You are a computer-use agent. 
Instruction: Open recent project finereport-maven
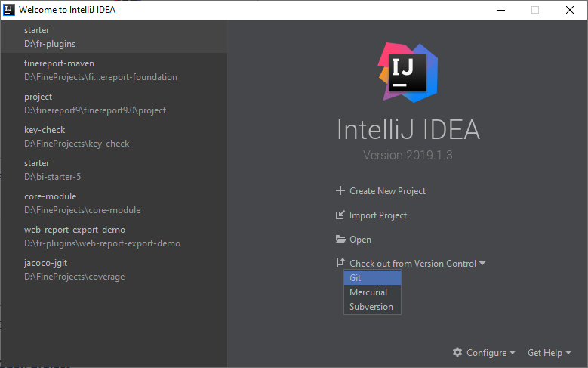[x=114, y=70]
